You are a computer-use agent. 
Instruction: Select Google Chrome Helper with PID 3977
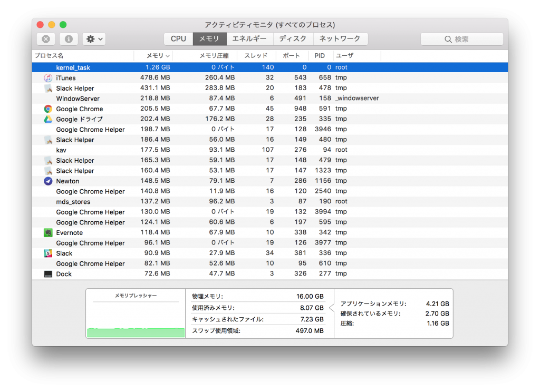click(270, 243)
